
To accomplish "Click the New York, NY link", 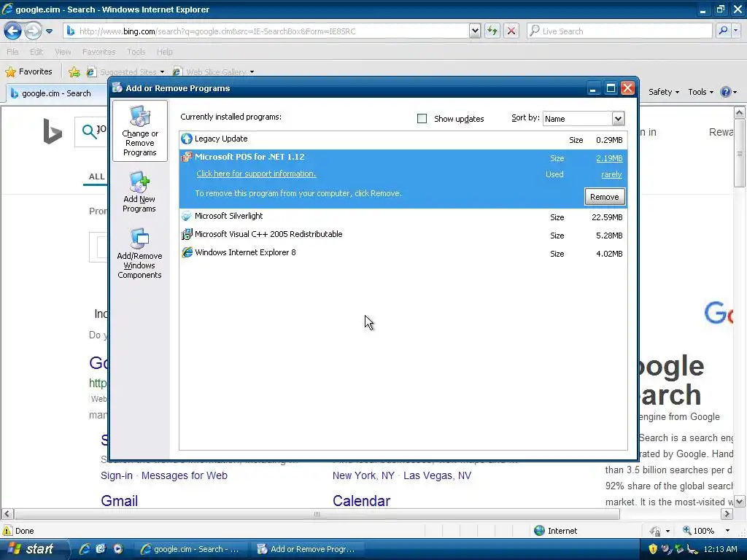I will pyautogui.click(x=363, y=475).
